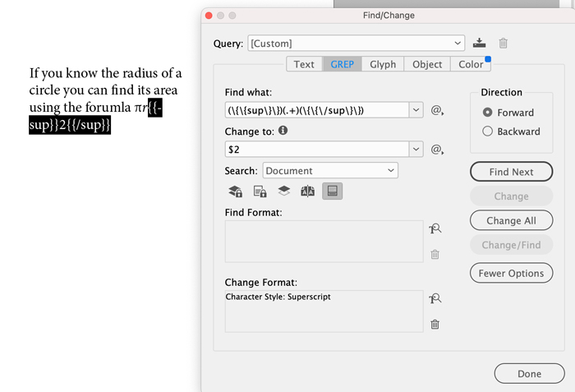Expand the Find what history dropdown arrow
The height and width of the screenshot is (392, 575).
(416, 110)
